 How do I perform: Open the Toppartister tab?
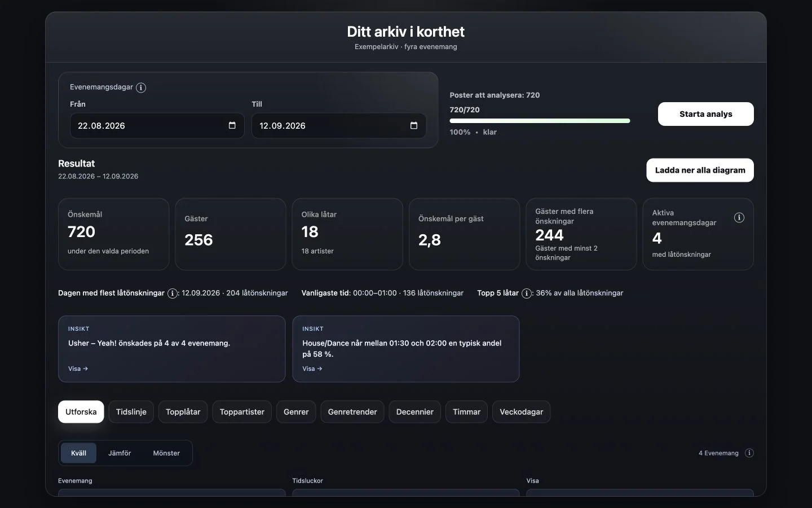click(x=242, y=412)
